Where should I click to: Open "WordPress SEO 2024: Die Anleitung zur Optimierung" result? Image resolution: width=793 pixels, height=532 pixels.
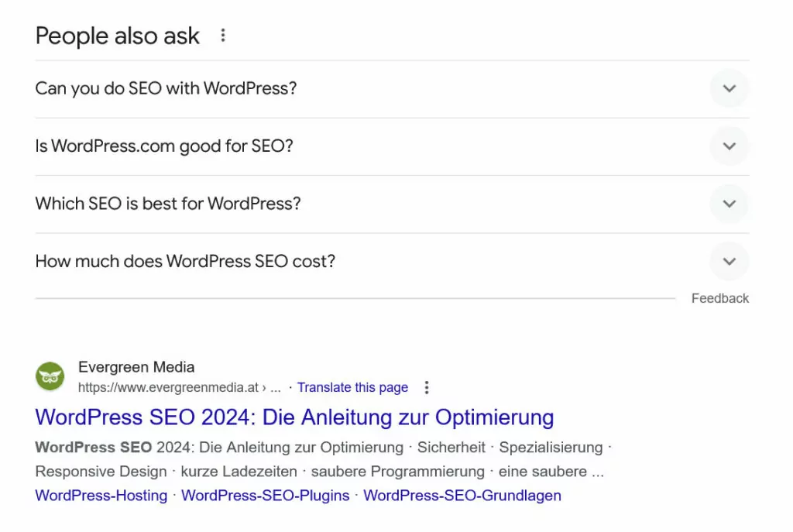point(294,417)
